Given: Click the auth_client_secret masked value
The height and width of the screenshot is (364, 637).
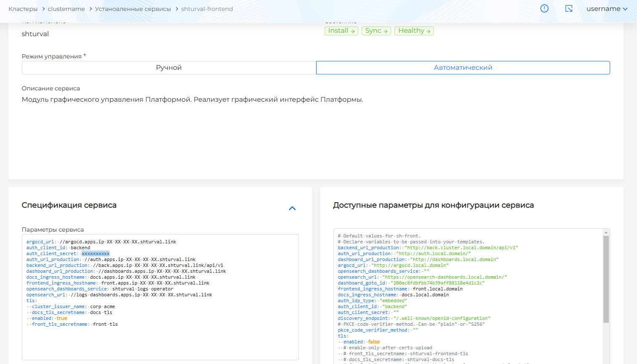Looking at the screenshot, I should tap(95, 253).
